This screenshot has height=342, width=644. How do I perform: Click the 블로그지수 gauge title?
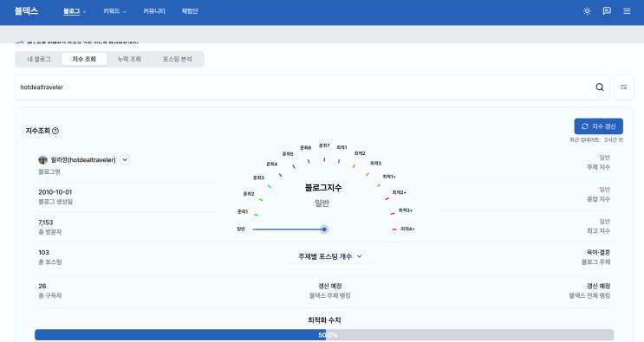click(323, 187)
